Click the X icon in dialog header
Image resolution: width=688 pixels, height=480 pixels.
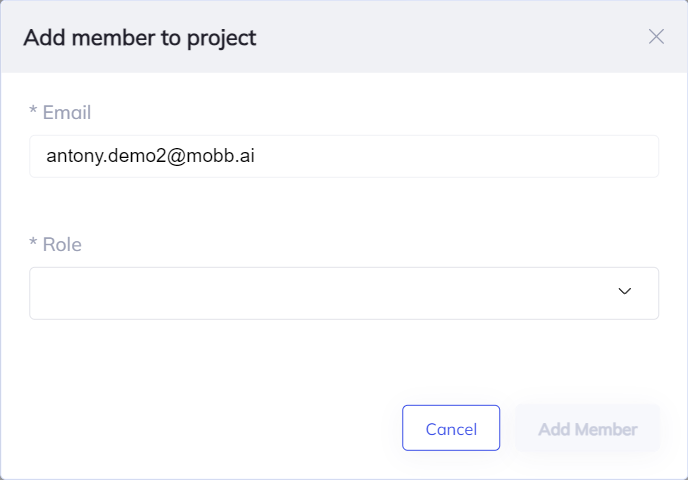(x=656, y=37)
